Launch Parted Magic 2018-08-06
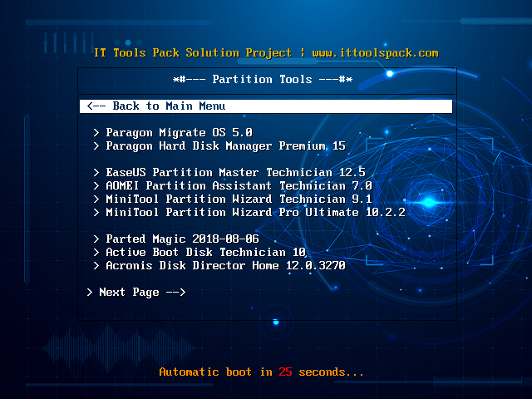Screen dimensions: 532x399 tap(176, 239)
